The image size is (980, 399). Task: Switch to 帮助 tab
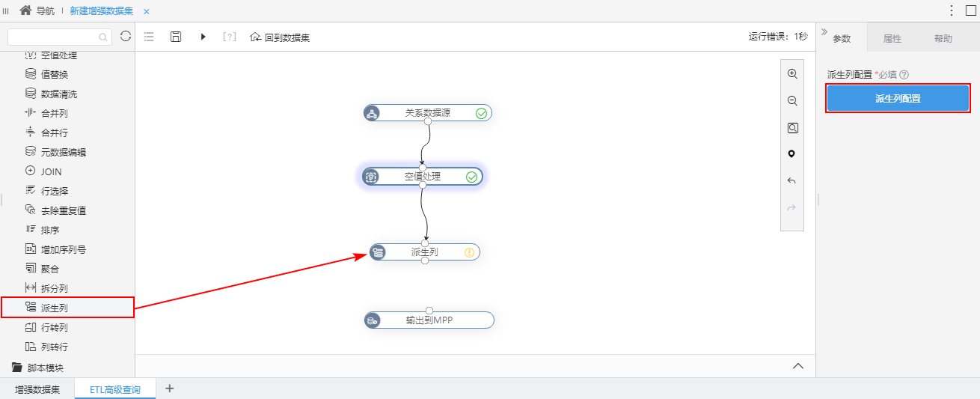coord(943,38)
